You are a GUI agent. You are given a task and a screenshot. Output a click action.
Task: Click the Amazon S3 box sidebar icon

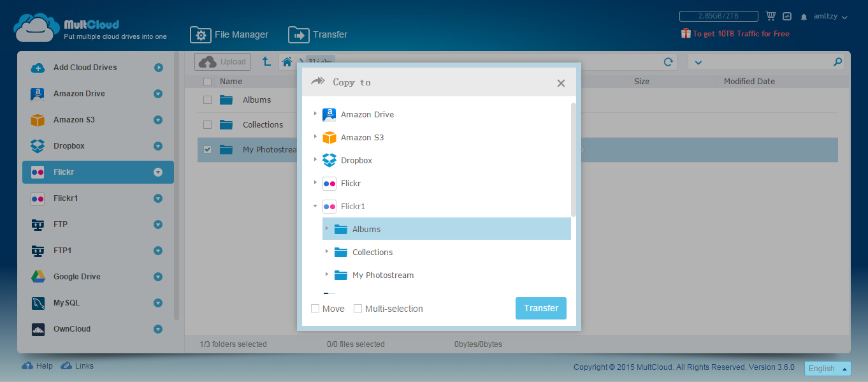pos(38,120)
